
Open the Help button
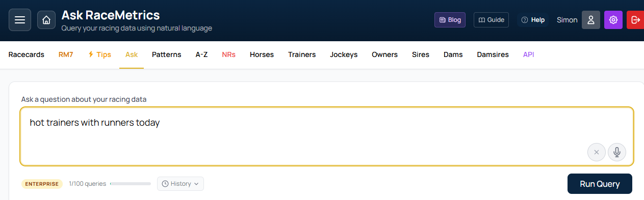[533, 20]
